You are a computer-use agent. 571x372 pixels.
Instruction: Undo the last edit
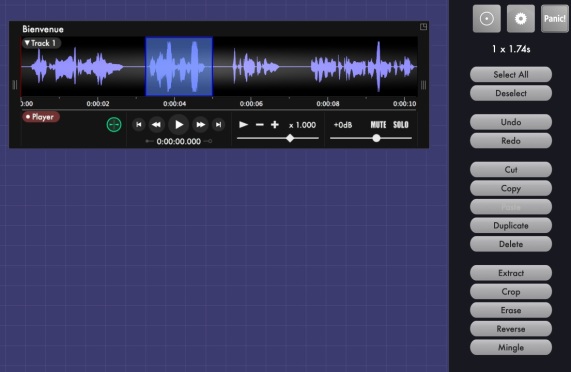511,122
